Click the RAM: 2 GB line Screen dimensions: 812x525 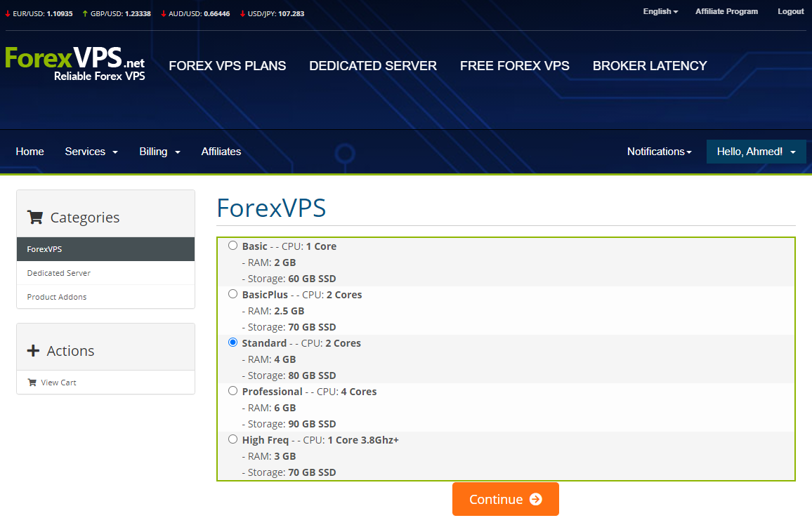click(269, 262)
